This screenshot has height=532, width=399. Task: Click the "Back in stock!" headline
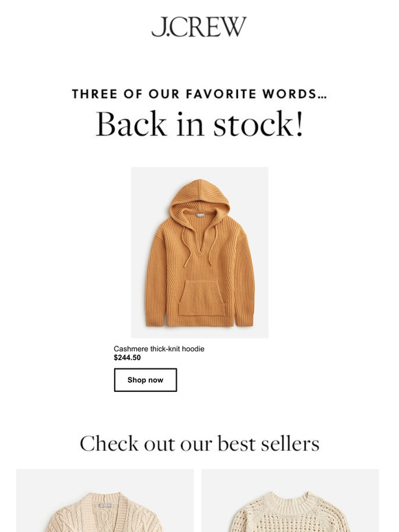click(199, 124)
